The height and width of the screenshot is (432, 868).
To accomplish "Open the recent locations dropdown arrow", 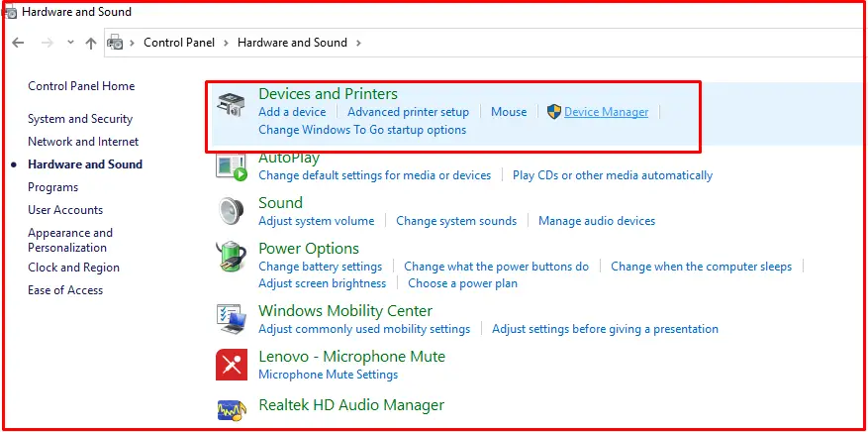I will point(70,42).
